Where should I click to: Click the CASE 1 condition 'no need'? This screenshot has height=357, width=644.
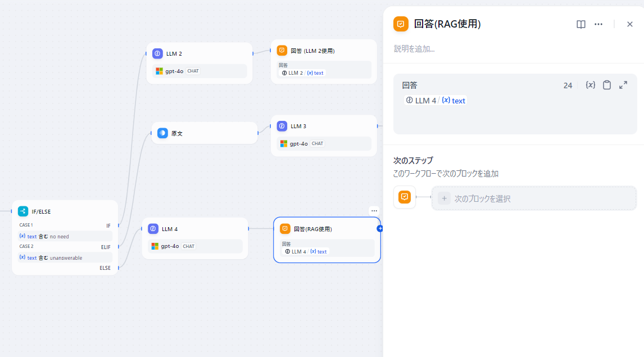tap(65, 236)
